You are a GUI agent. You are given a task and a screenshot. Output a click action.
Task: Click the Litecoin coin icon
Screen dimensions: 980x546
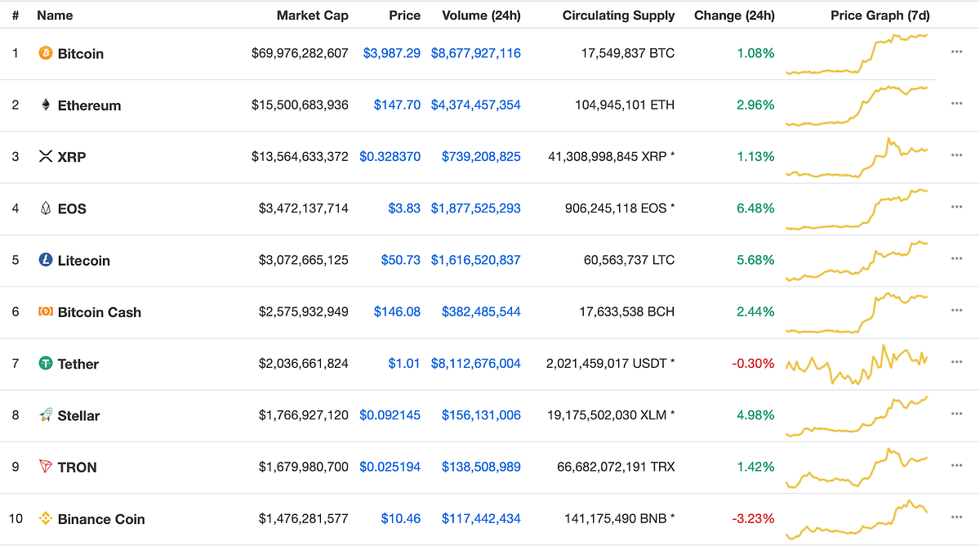(45, 260)
